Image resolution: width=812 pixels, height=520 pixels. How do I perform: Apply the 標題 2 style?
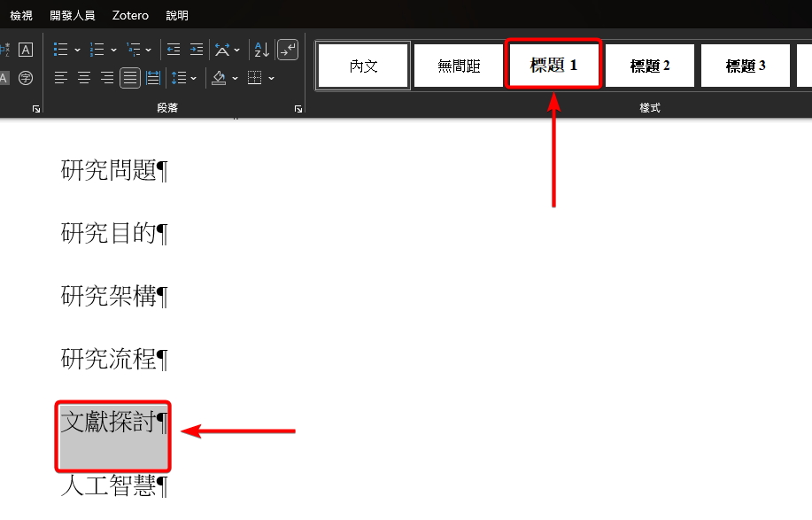pyautogui.click(x=650, y=66)
